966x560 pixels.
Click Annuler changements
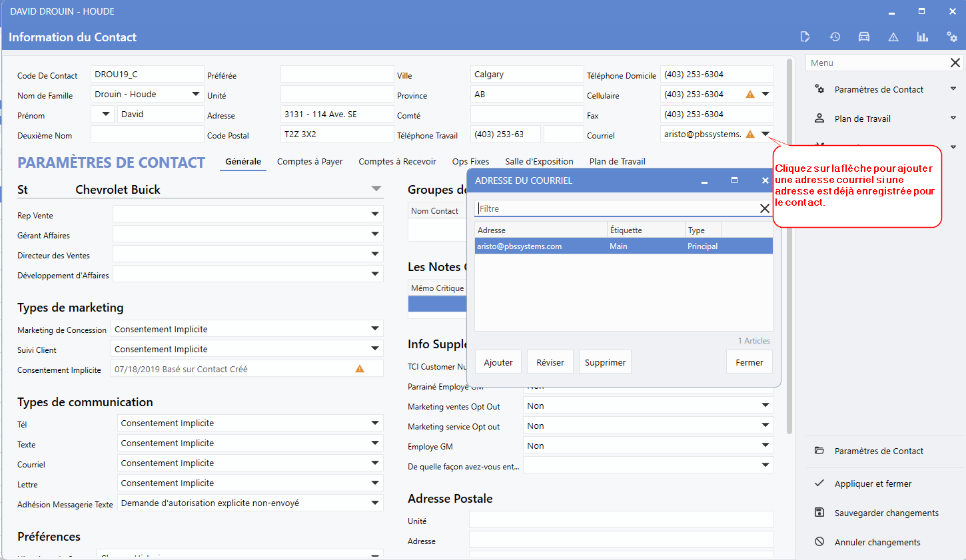877,543
